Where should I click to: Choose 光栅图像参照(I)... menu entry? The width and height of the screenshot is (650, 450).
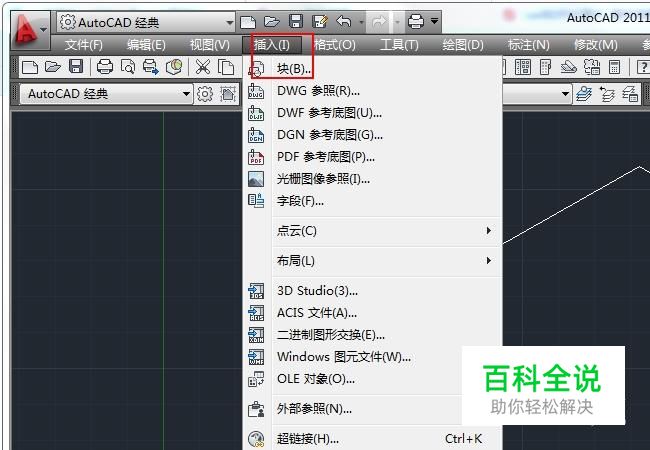[374, 179]
